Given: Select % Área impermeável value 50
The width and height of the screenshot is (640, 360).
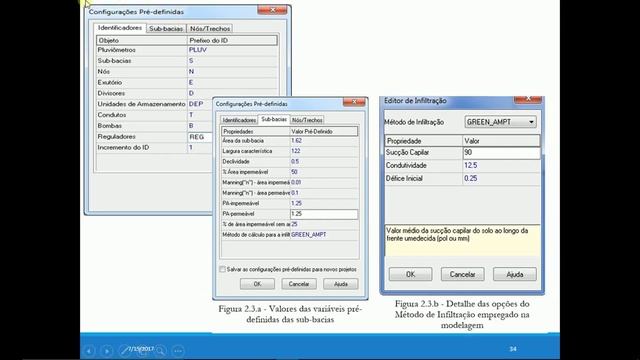Looking at the screenshot, I should 294,172.
